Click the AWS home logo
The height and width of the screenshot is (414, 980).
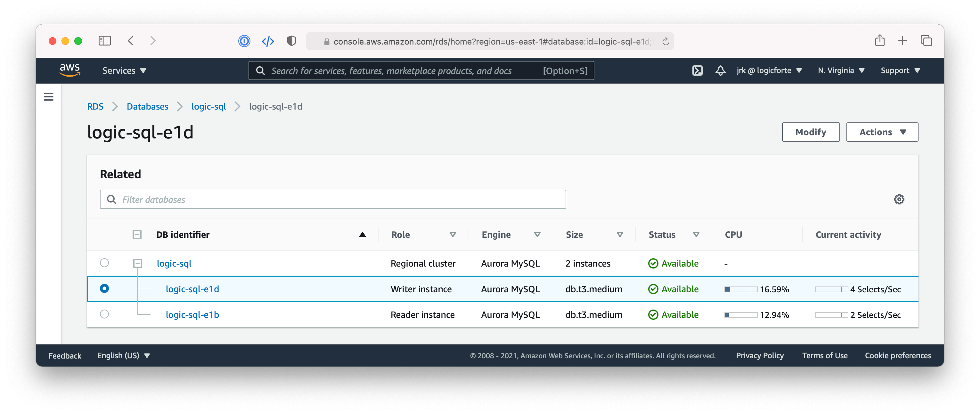[69, 70]
